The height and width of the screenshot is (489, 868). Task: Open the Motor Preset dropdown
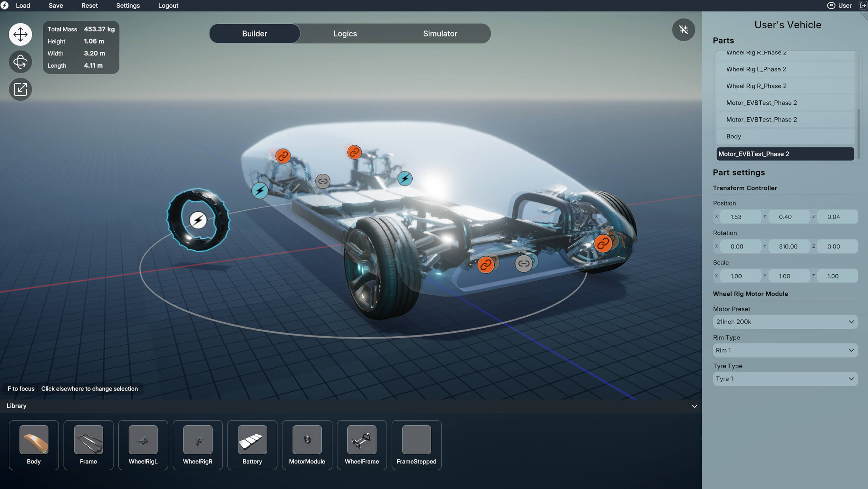coord(785,322)
